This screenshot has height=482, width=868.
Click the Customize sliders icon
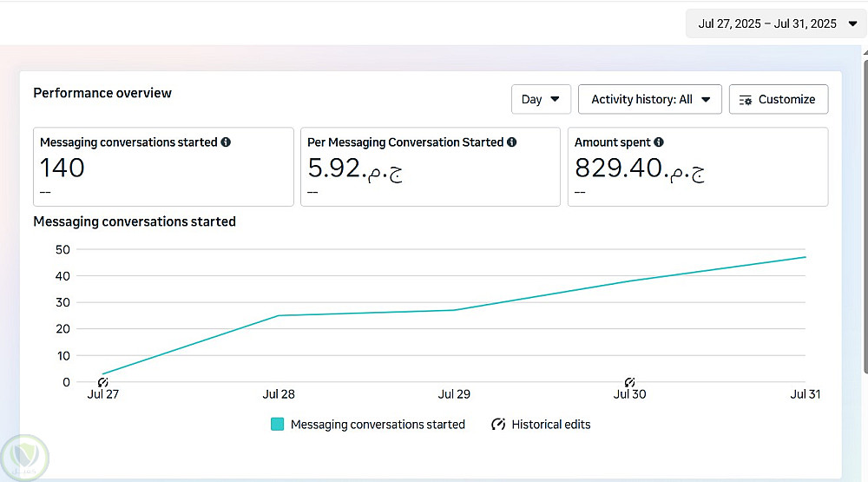click(746, 100)
